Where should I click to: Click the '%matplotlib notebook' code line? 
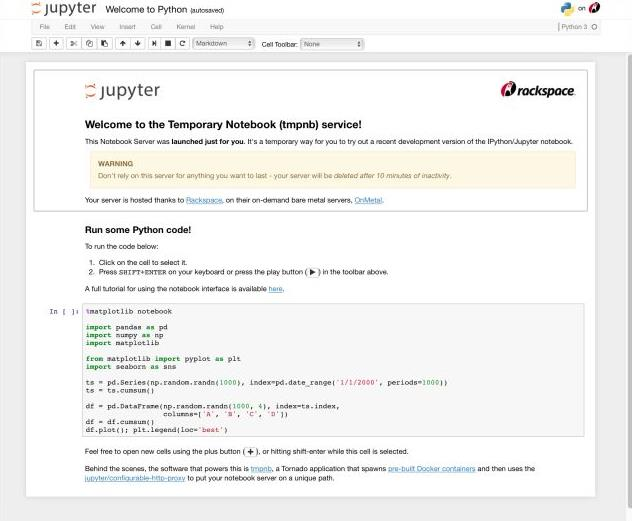pos(129,311)
